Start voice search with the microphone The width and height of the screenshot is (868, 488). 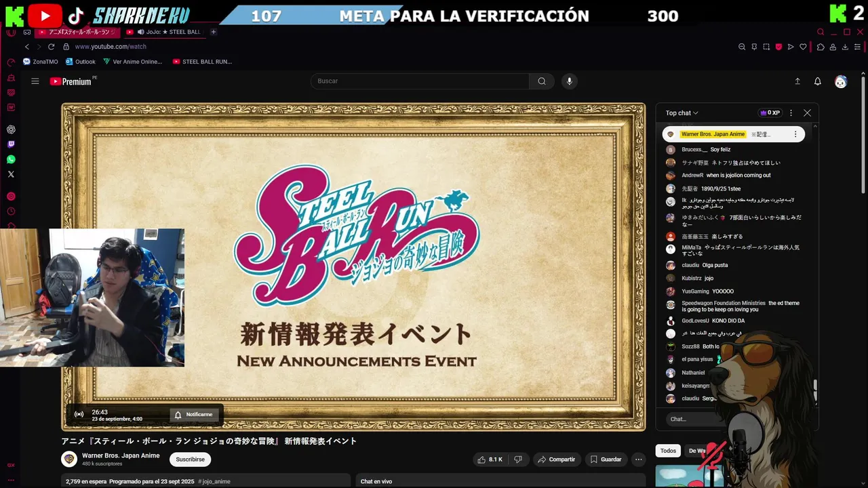pyautogui.click(x=570, y=81)
